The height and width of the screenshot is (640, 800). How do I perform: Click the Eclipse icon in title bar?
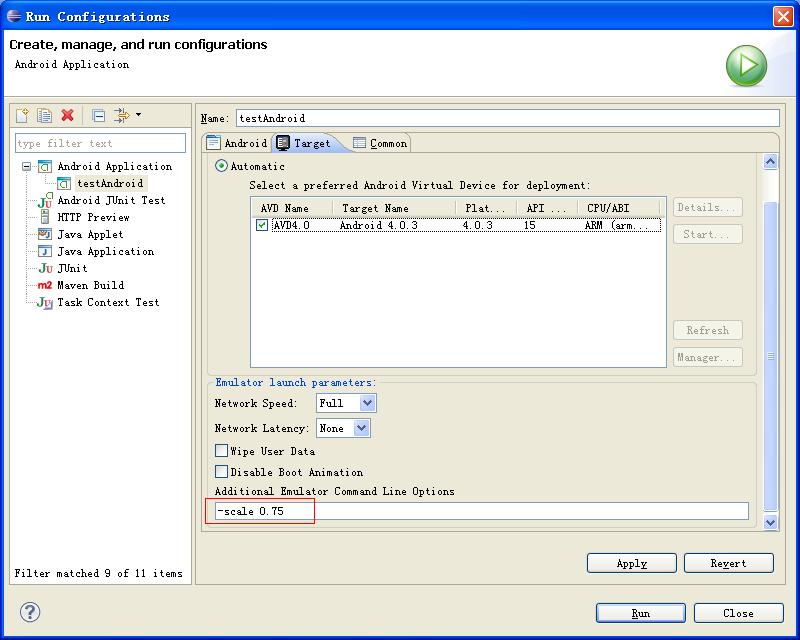pyautogui.click(x=14, y=16)
